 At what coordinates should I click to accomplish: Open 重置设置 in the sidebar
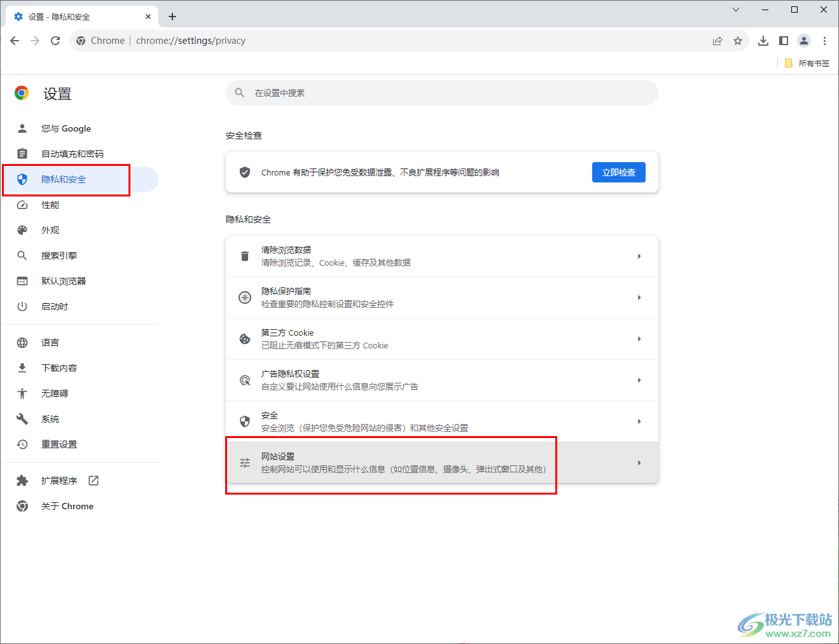80,444
